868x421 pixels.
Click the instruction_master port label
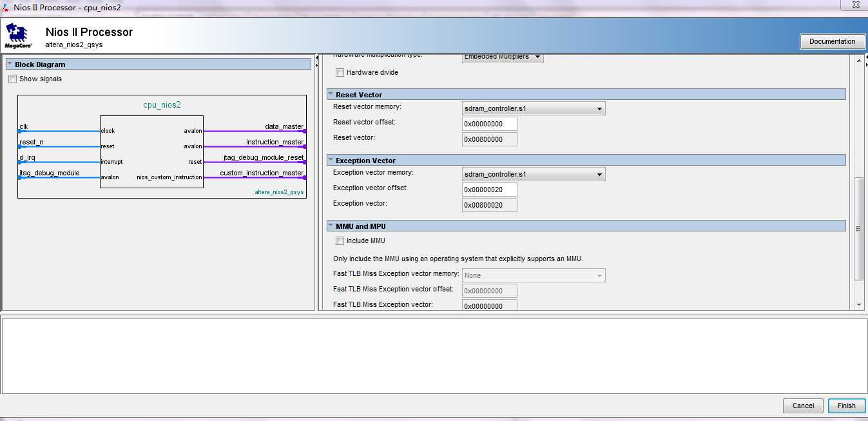click(x=275, y=142)
